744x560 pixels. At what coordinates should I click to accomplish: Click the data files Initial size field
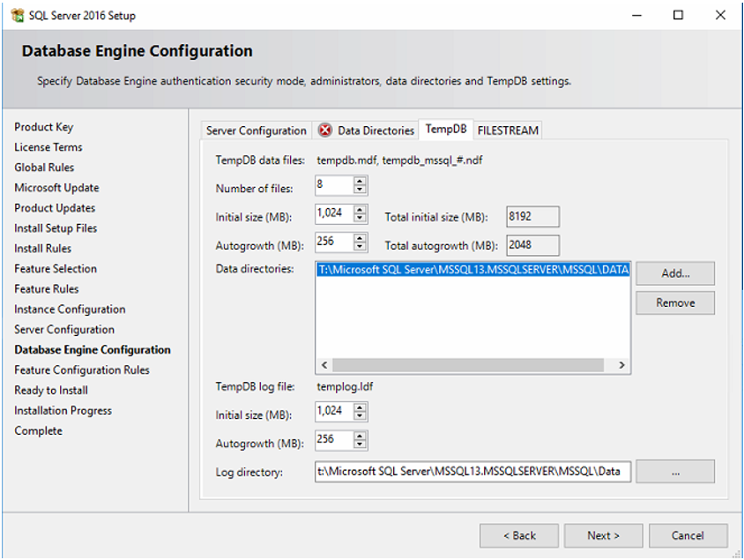[334, 213]
